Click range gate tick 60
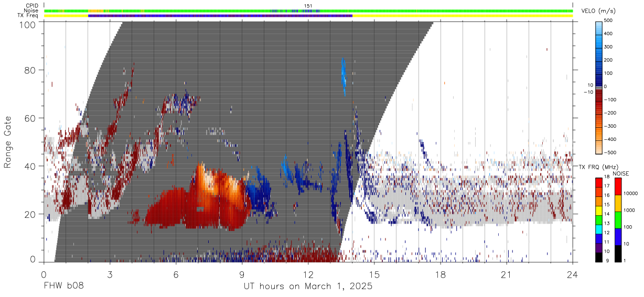Viewport: 644px width, 297px height. pyautogui.click(x=31, y=118)
